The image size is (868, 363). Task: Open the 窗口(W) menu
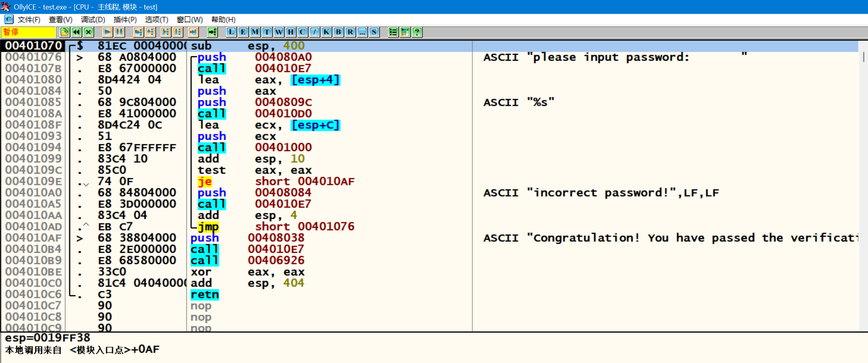[190, 20]
